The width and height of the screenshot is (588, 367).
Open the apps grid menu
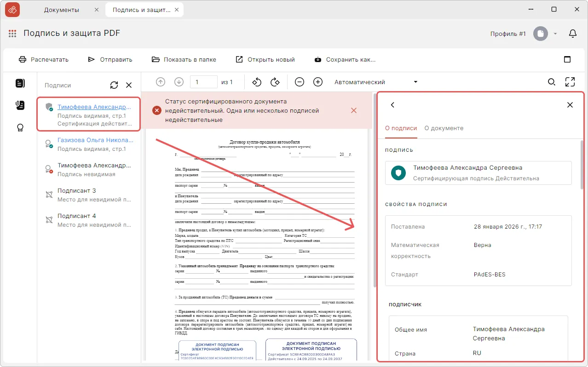coord(12,34)
